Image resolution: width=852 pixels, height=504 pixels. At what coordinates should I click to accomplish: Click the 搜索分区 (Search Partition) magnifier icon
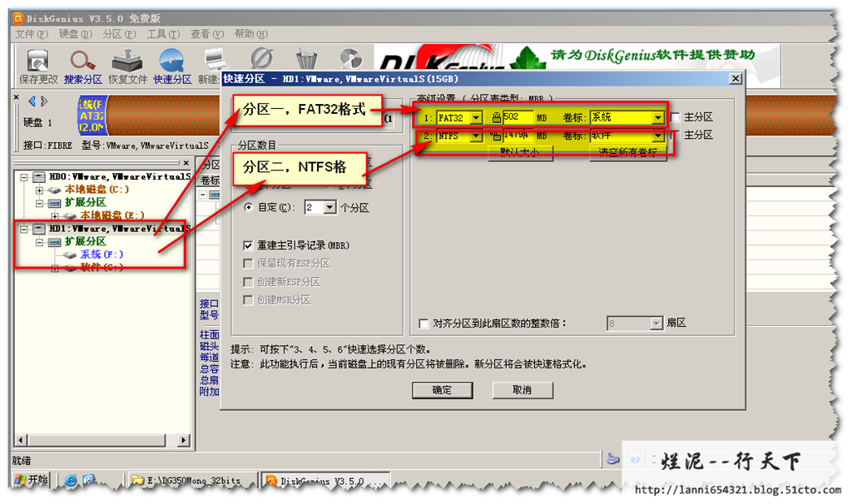(x=82, y=61)
